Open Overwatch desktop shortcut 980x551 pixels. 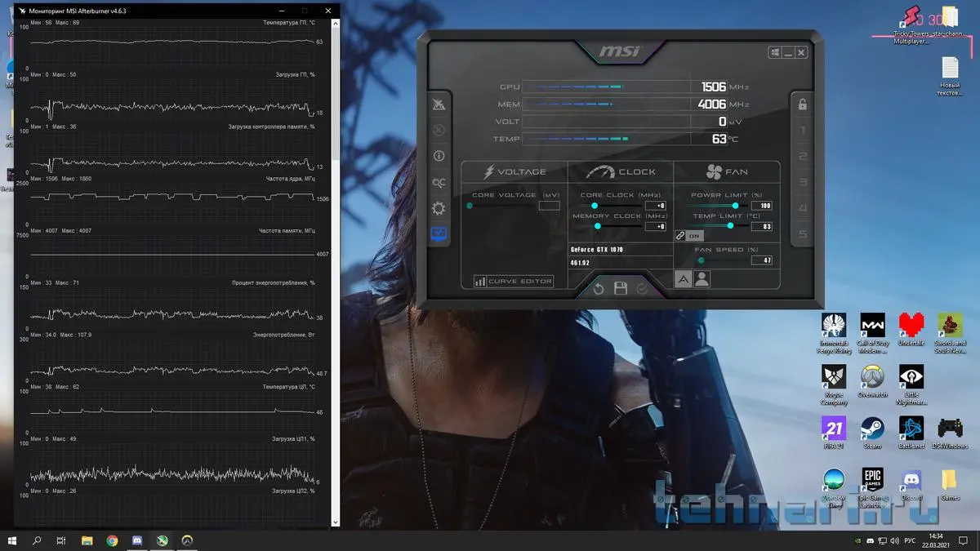click(872, 382)
